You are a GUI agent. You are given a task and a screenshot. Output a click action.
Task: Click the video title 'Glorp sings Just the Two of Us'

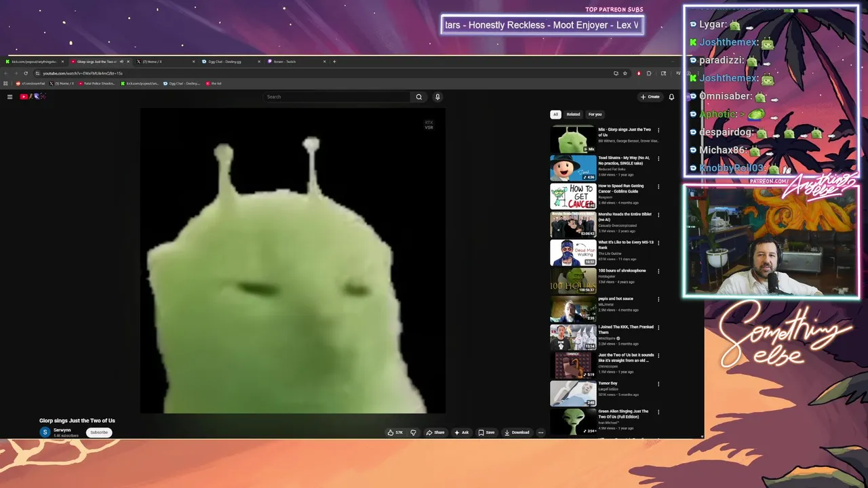coord(77,421)
